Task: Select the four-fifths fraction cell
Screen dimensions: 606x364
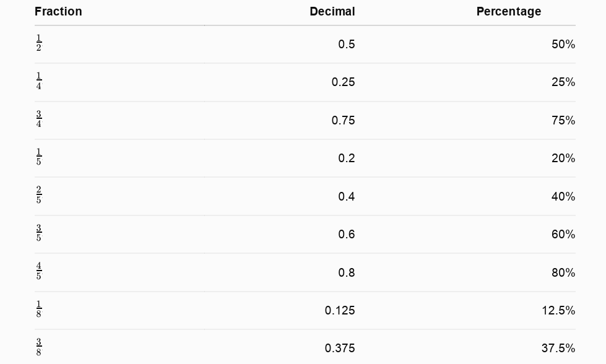Action: click(38, 272)
